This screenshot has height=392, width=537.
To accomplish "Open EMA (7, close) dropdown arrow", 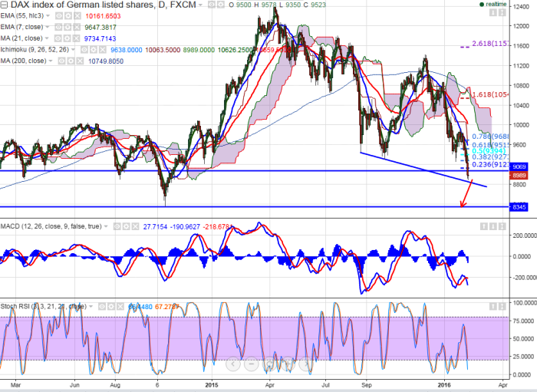I will tap(48, 27).
